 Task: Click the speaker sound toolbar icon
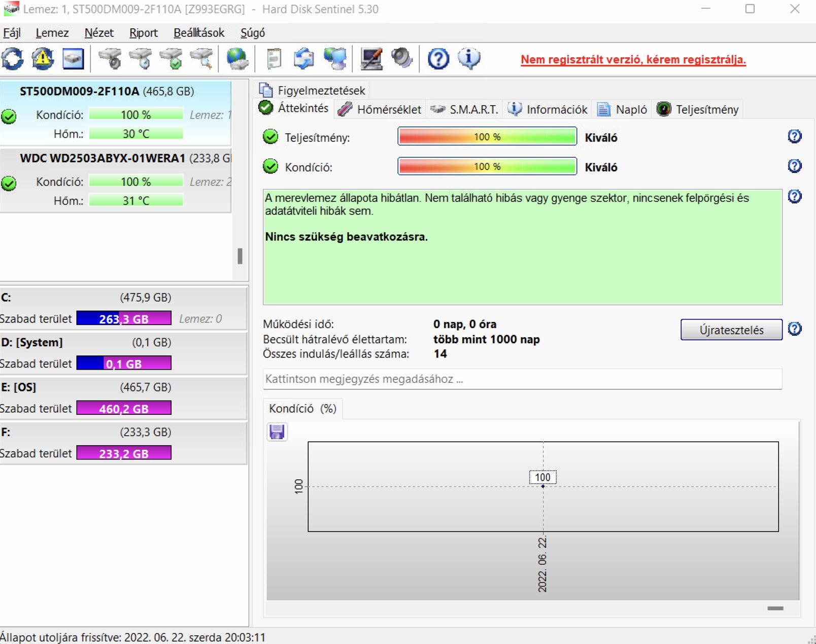click(x=402, y=59)
